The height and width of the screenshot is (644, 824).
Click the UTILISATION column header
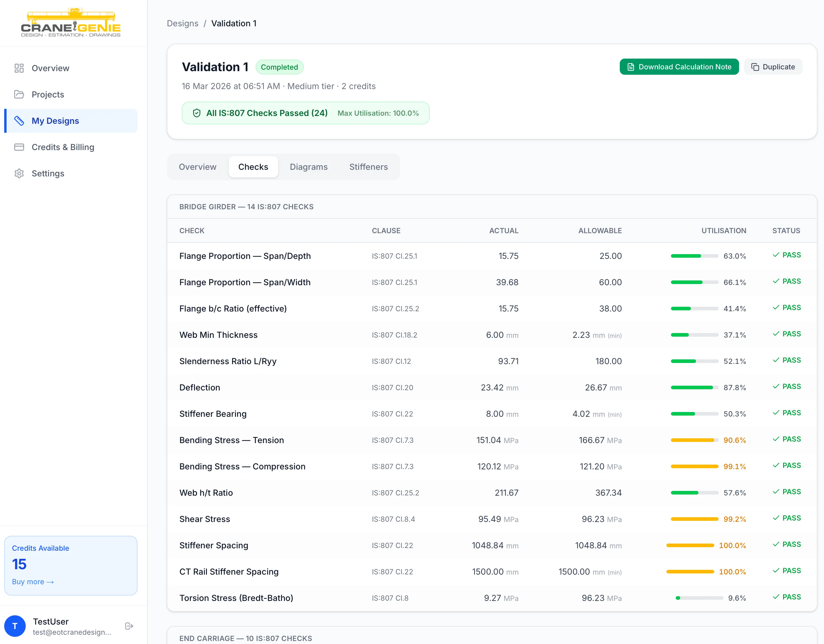(x=724, y=231)
